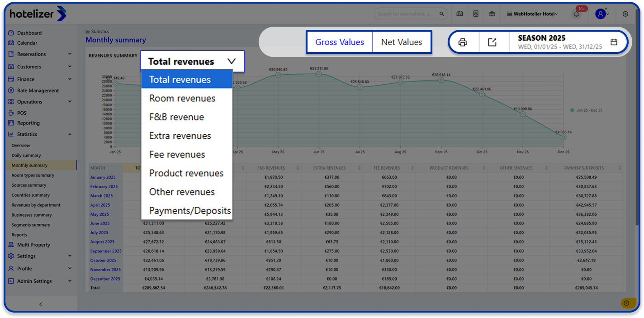
Task: Switch to Net Values
Action: click(402, 42)
